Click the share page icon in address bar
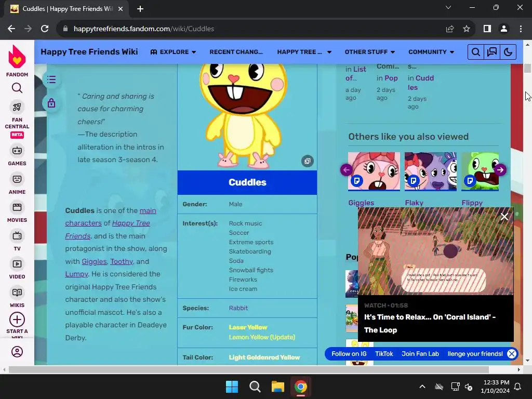This screenshot has height=399, width=532. coord(450,29)
